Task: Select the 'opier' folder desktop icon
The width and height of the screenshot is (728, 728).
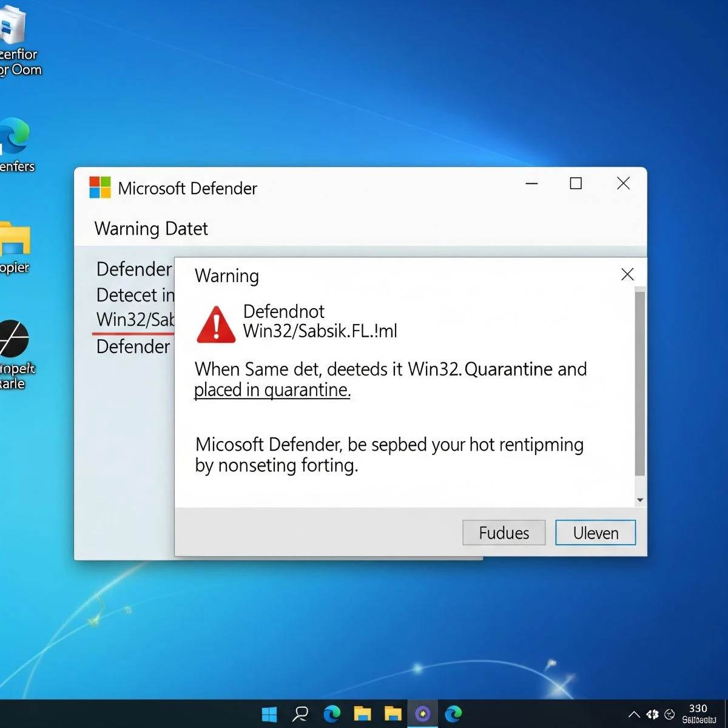Action: (14, 248)
